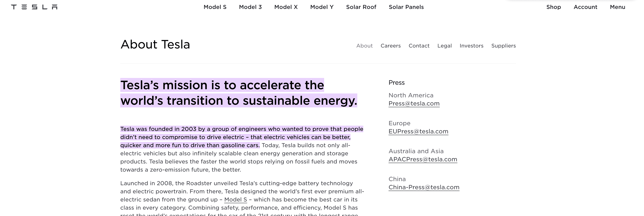Open the Model S menu item
Screen dimensions: 644x216
(x=215, y=7)
